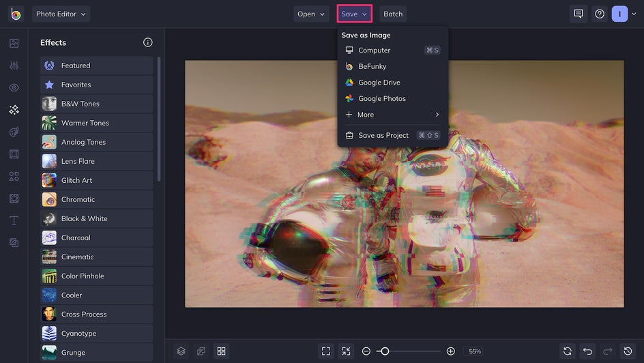Collapse the Save dropdown
This screenshot has width=644, height=363.
pos(355,14)
